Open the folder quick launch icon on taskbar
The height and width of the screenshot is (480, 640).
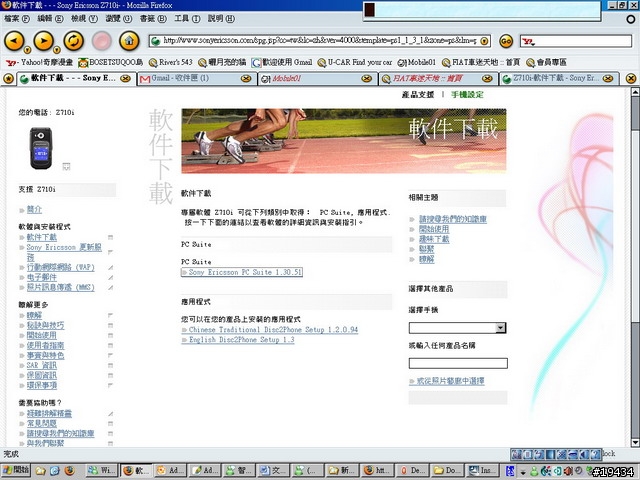40,471
